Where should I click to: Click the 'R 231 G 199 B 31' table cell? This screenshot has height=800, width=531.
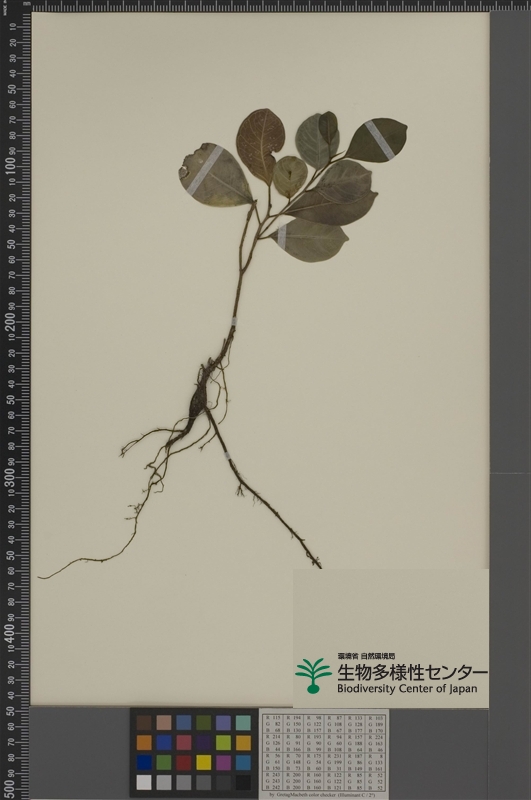[334, 762]
